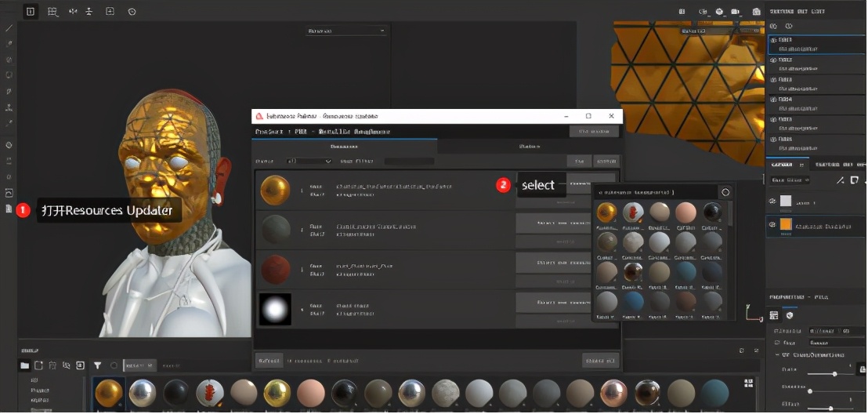Screen dimensions: 868x414
Task: Toggle eye icon of first texture set
Action: tap(774, 40)
